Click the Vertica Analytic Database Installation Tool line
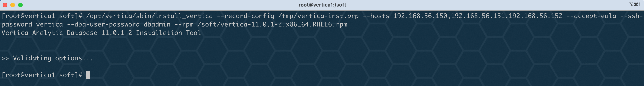The height and width of the screenshot is (86, 644). pyautogui.click(x=101, y=33)
